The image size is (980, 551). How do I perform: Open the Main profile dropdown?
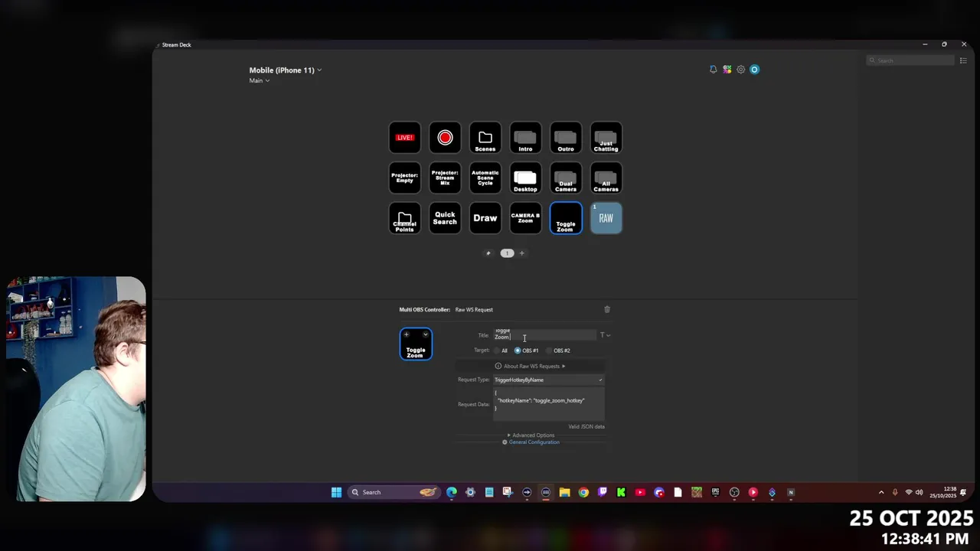coord(260,80)
